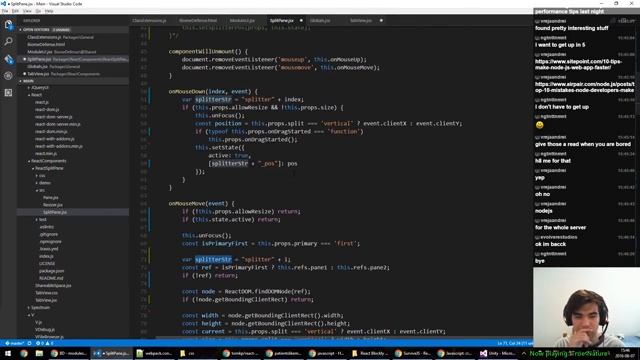This screenshot has width=640, height=360.
Task: Open the View menu
Action: point(27,11)
